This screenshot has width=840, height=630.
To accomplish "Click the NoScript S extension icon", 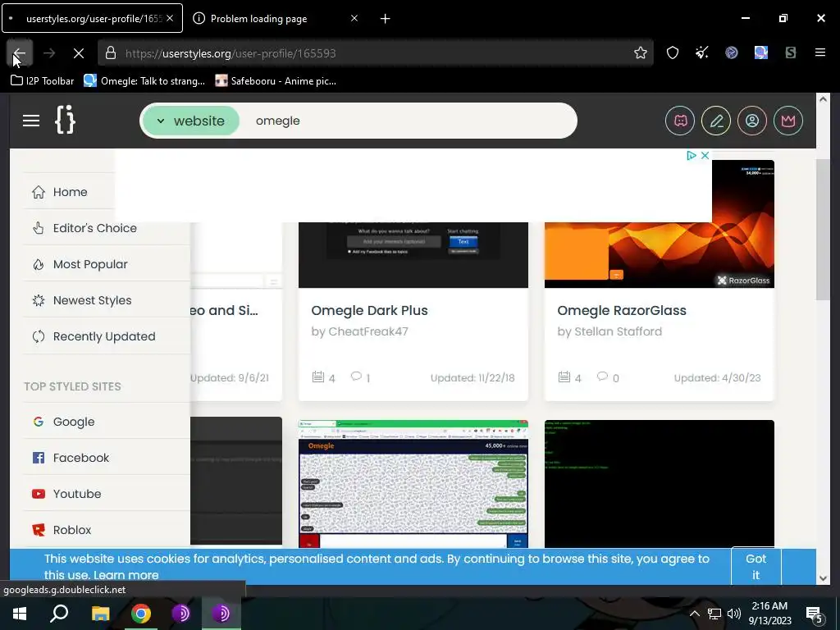I will [x=790, y=52].
